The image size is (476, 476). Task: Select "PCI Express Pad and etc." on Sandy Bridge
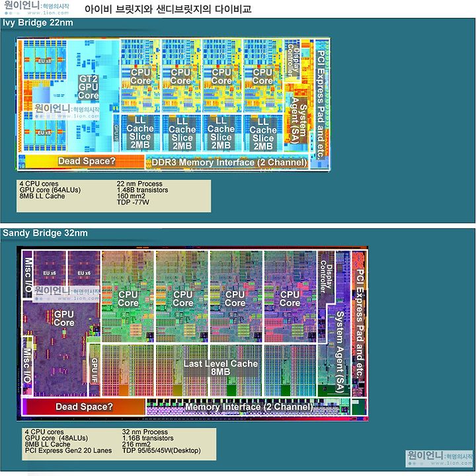pyautogui.click(x=360, y=323)
